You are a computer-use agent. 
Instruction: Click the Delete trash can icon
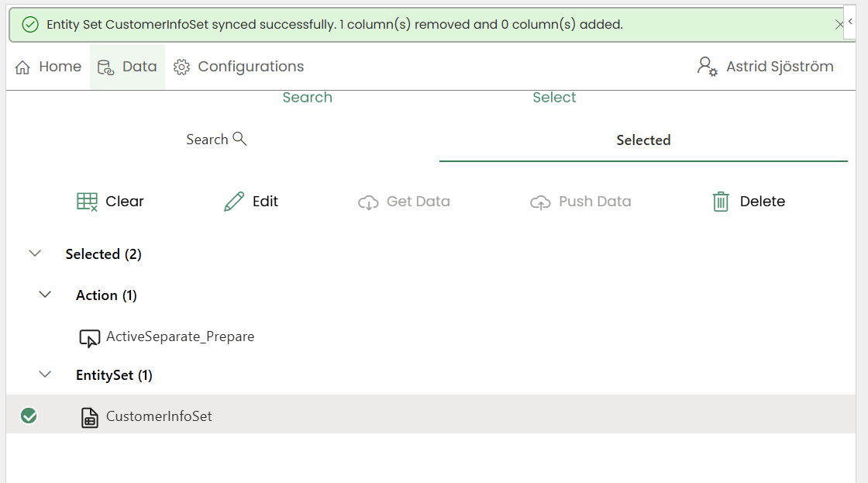(721, 202)
